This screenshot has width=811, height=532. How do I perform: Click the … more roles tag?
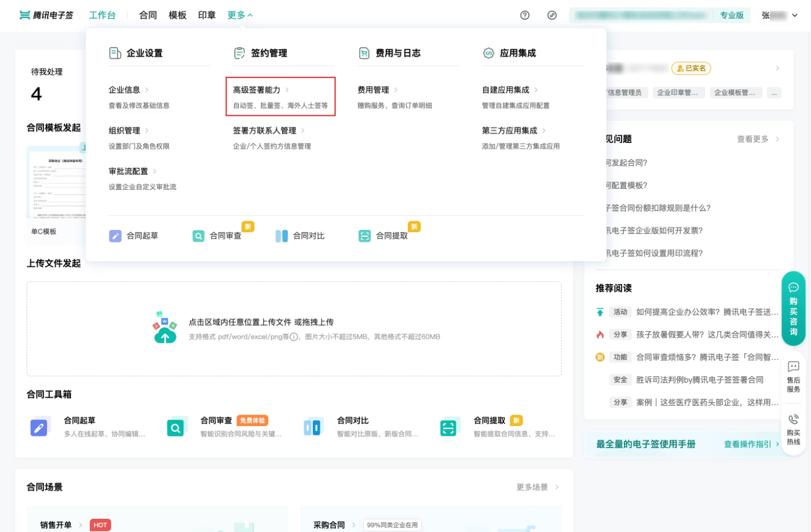[x=774, y=93]
